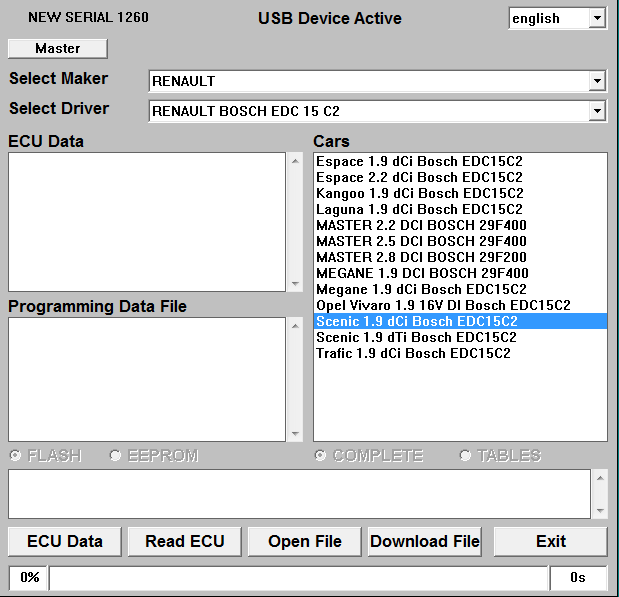Click the 0s elapsed time field
Image resolution: width=619 pixels, height=597 pixels.
pyautogui.click(x=578, y=578)
